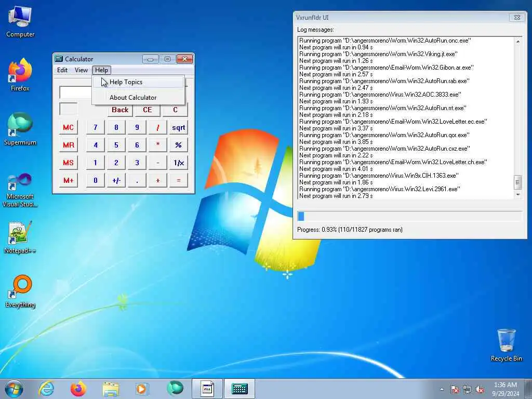This screenshot has width=532, height=399.
Task: Open the Microsoft Visual Studio desktop shortcut
Action: click(x=20, y=190)
